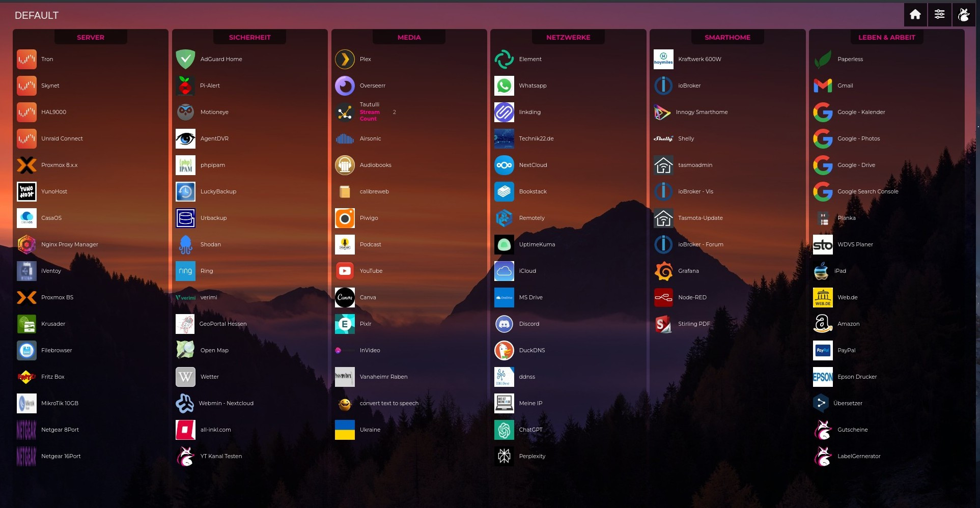This screenshot has width=980, height=508.
Task: Click the Perplexity icon
Action: pyautogui.click(x=504, y=456)
